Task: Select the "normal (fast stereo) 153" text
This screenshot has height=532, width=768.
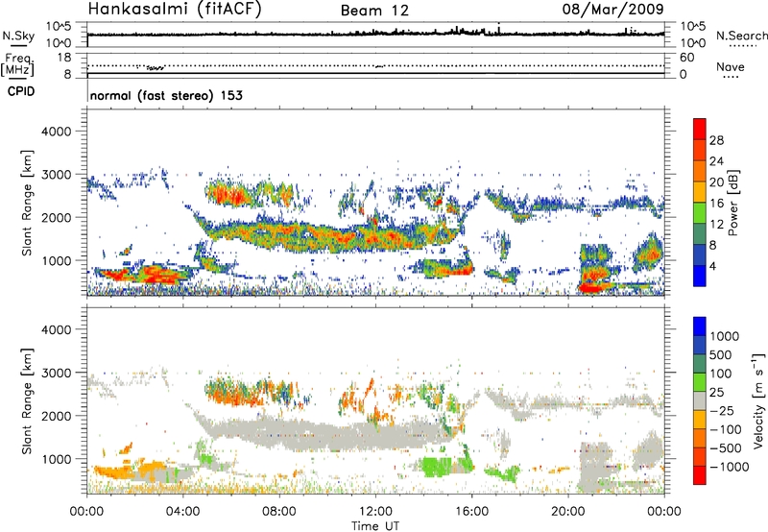Action: [x=166, y=95]
